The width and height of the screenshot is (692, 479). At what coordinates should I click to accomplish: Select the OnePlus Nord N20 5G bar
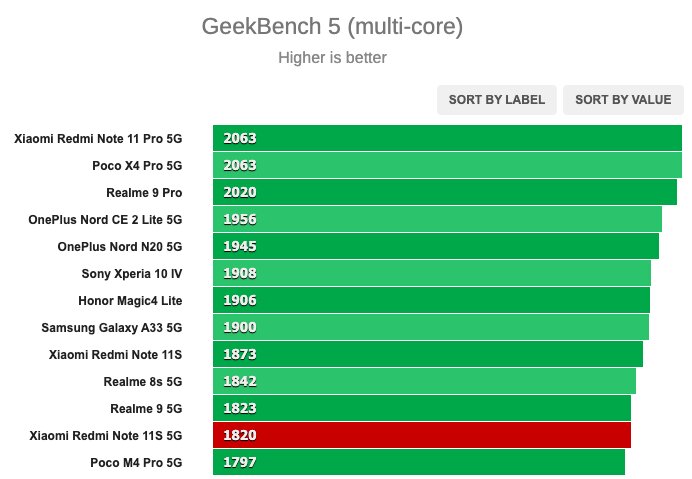(x=436, y=246)
